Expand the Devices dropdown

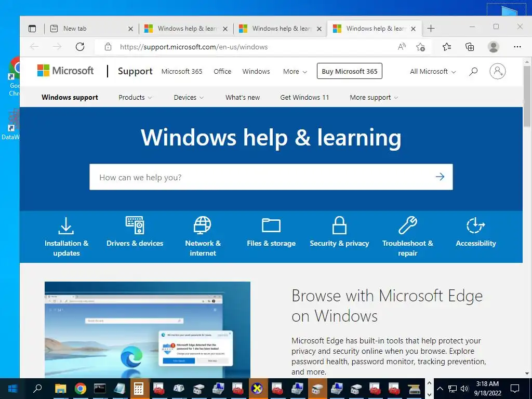[189, 97]
